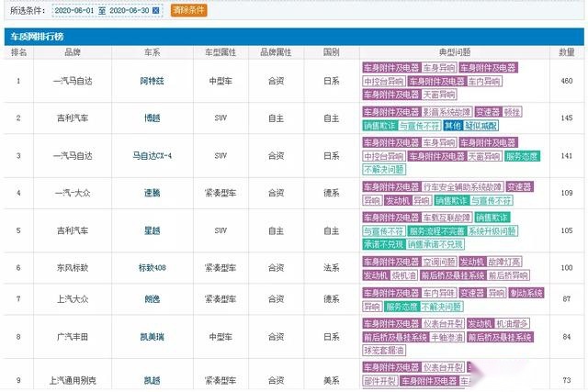Image resolution: width=588 pixels, height=392 pixels.
Task: Click the 品牌 column header
Action: 73,52
